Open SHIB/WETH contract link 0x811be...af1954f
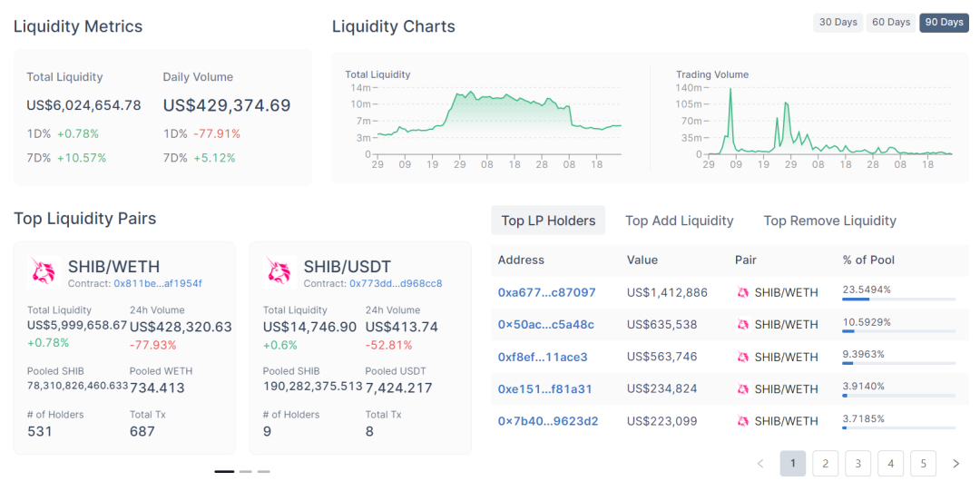Image resolution: width=980 pixels, height=491 pixels. click(x=158, y=283)
